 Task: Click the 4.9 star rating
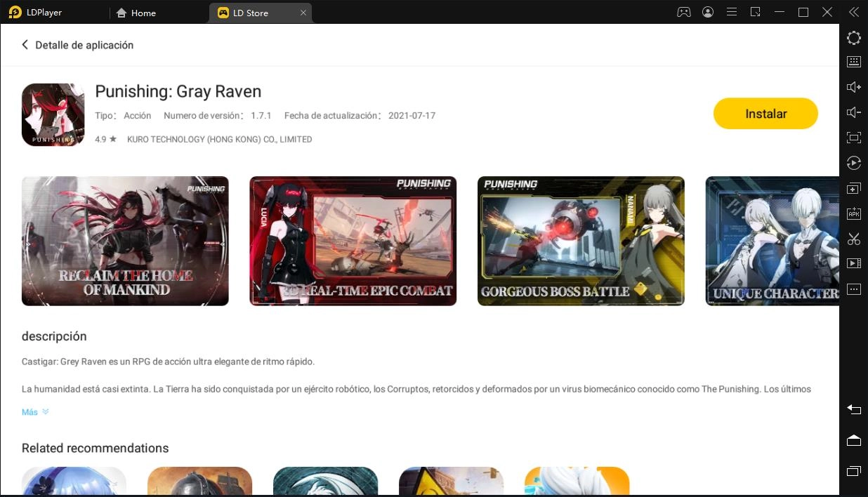105,139
